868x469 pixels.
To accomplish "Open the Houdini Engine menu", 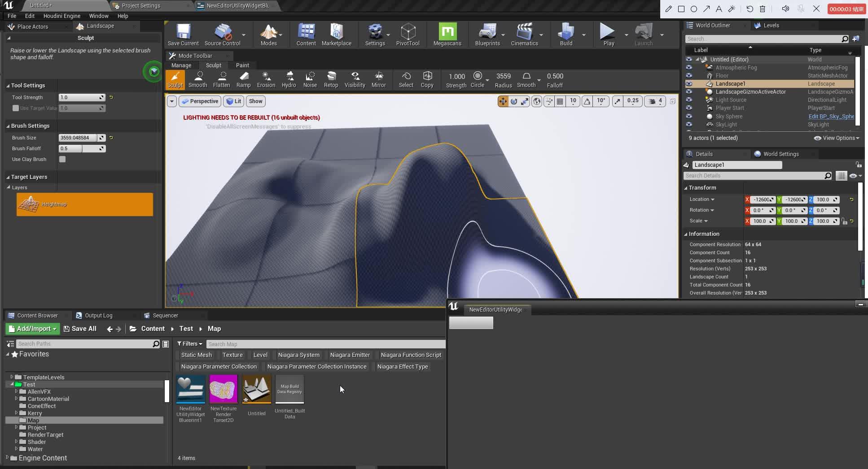I will click(62, 16).
